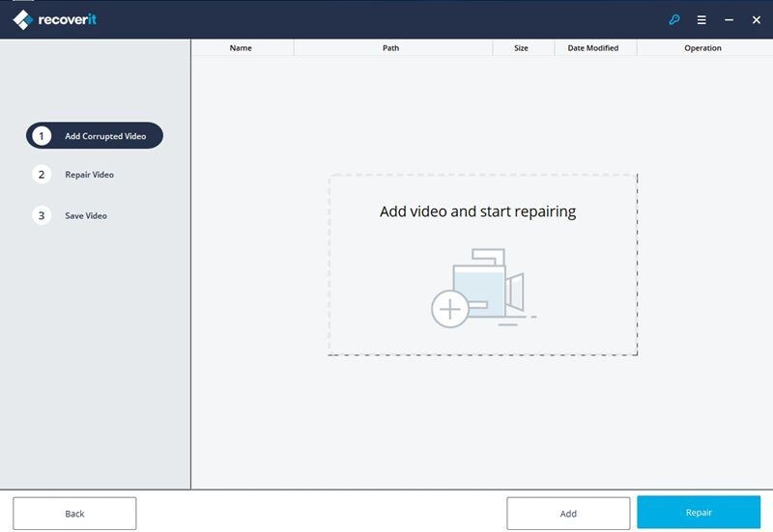This screenshot has width=773, height=532.
Task: Sort by Name column header
Action: [x=241, y=47]
